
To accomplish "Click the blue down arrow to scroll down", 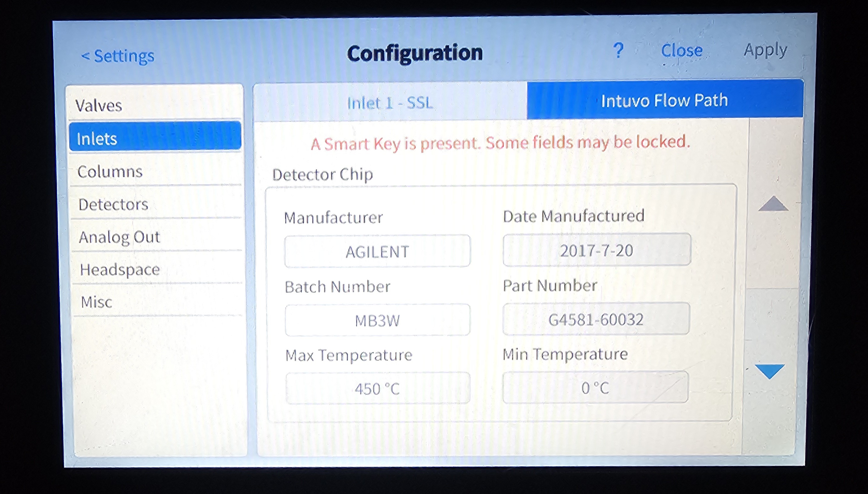I will tap(770, 371).
